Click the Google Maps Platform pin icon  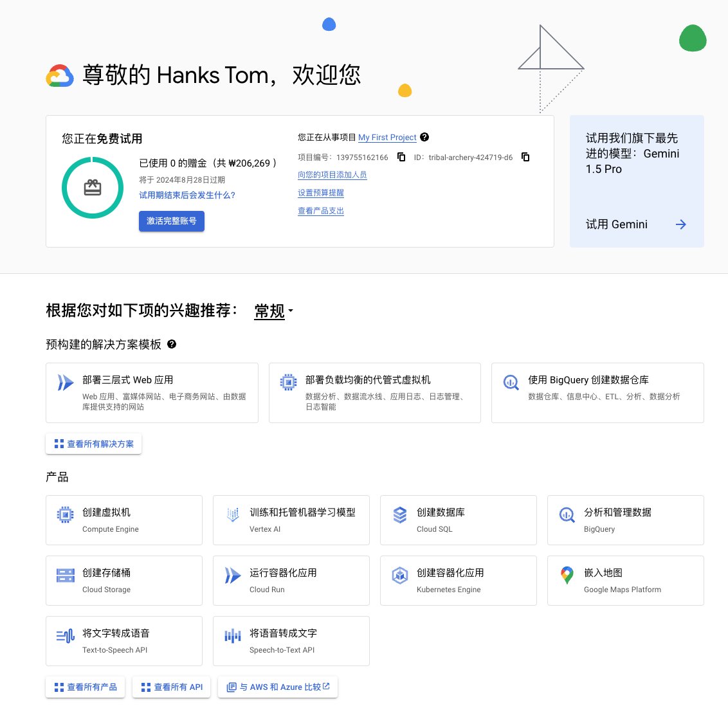(567, 575)
